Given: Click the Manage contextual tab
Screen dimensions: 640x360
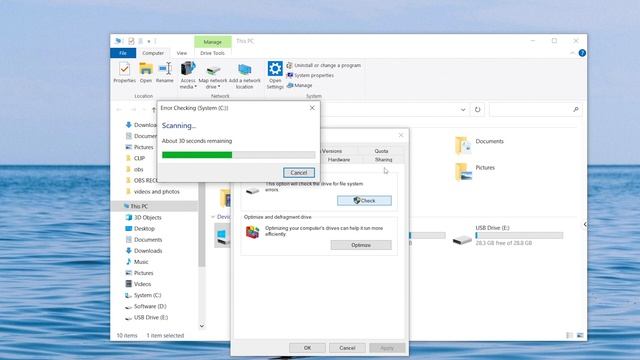Looking at the screenshot, I should [x=213, y=42].
